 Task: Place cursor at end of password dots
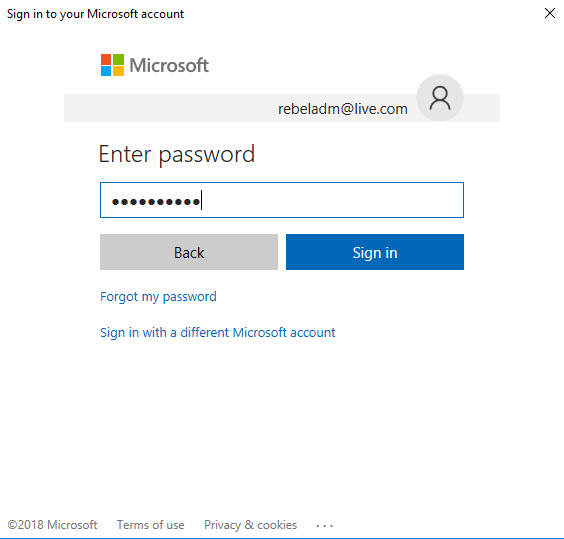201,200
